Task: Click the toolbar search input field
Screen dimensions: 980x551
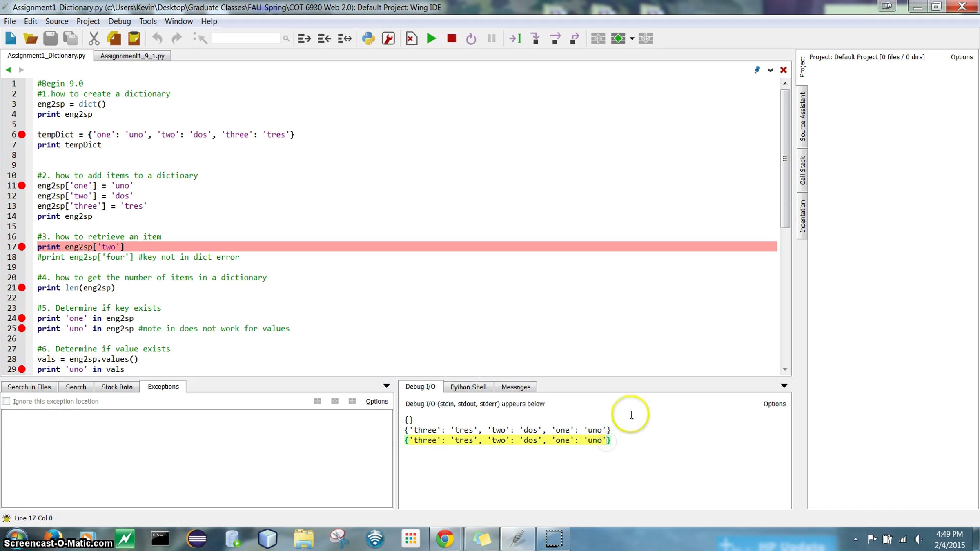Action: (245, 38)
